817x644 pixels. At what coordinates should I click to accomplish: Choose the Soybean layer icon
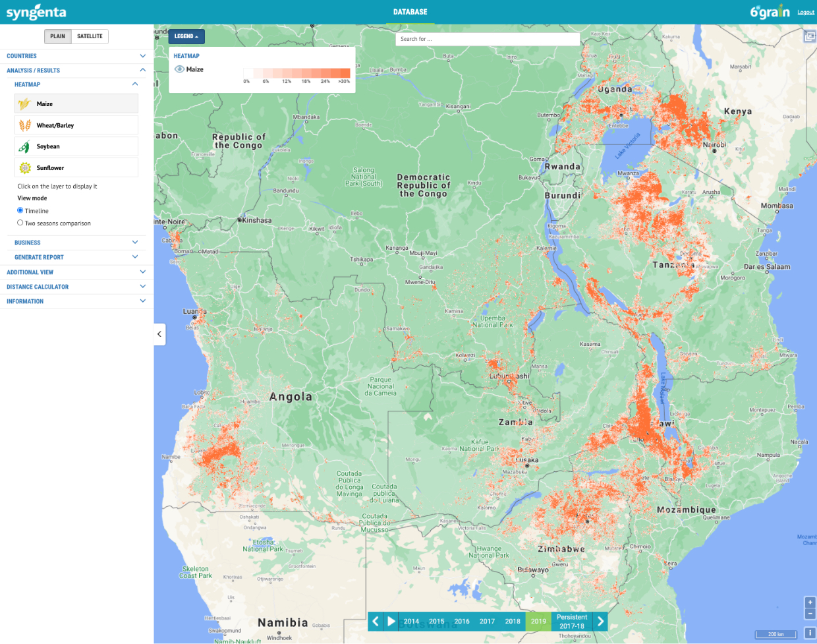click(25, 146)
